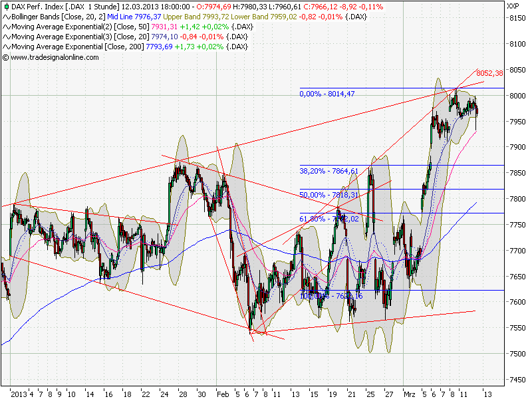Click the low value L:7960,61

click(285, 7)
